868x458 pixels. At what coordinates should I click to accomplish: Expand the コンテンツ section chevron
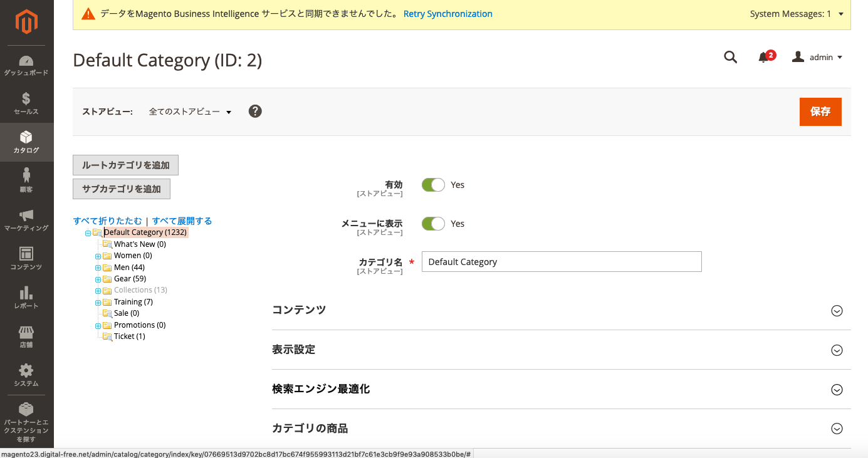(x=837, y=310)
